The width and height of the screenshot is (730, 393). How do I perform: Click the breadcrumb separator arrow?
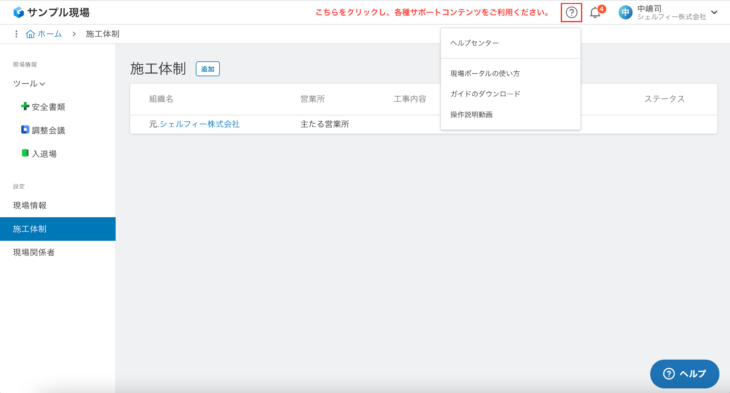point(74,34)
